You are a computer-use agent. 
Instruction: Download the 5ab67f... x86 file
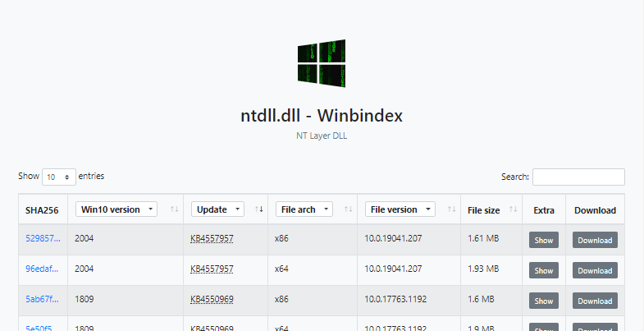[x=595, y=301]
